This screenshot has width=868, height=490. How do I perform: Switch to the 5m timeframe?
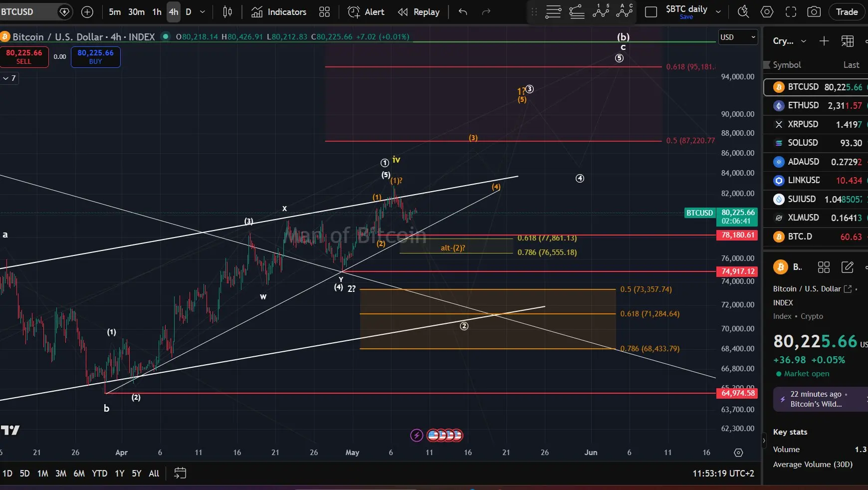coord(115,12)
